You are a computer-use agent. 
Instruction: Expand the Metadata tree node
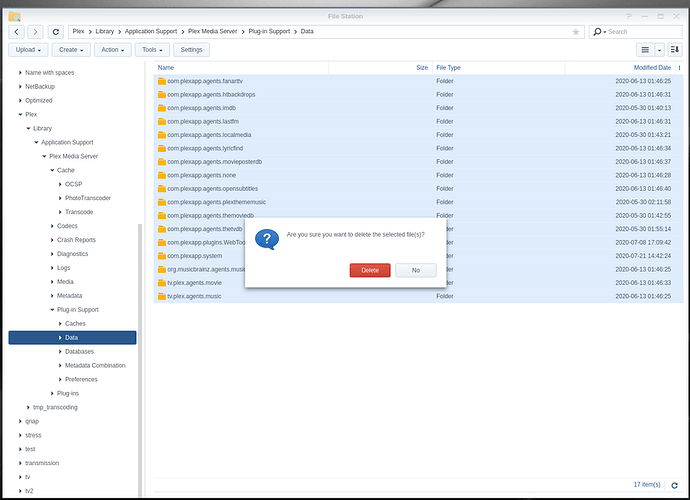coord(52,296)
